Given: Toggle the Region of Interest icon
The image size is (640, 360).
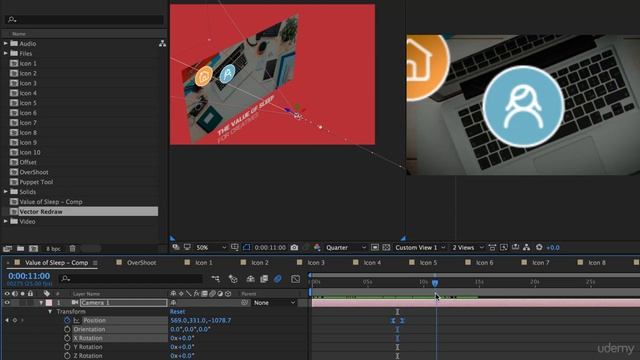Looking at the screenshot, I should click(375, 247).
